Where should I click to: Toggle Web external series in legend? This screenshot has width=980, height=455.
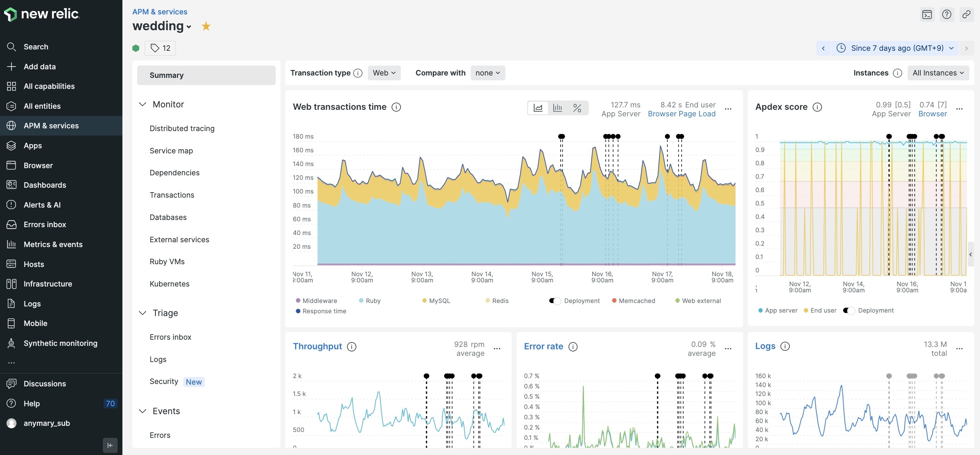(x=698, y=301)
